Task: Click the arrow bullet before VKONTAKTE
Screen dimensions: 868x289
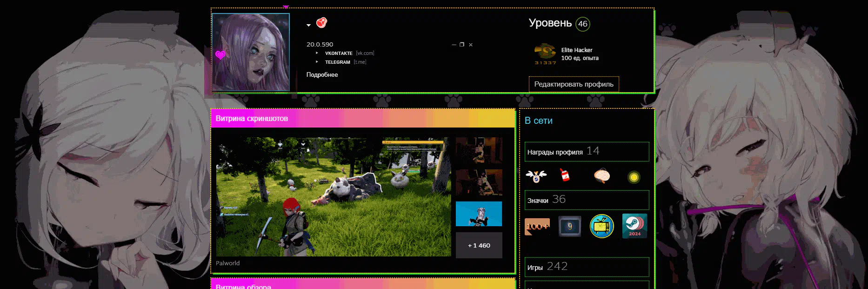Action: 317,53
